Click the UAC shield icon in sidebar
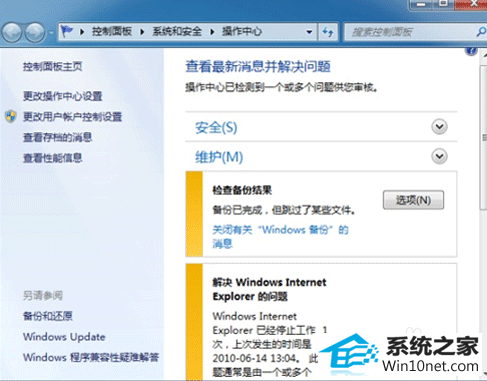The width and height of the screenshot is (487, 381). coord(11,116)
